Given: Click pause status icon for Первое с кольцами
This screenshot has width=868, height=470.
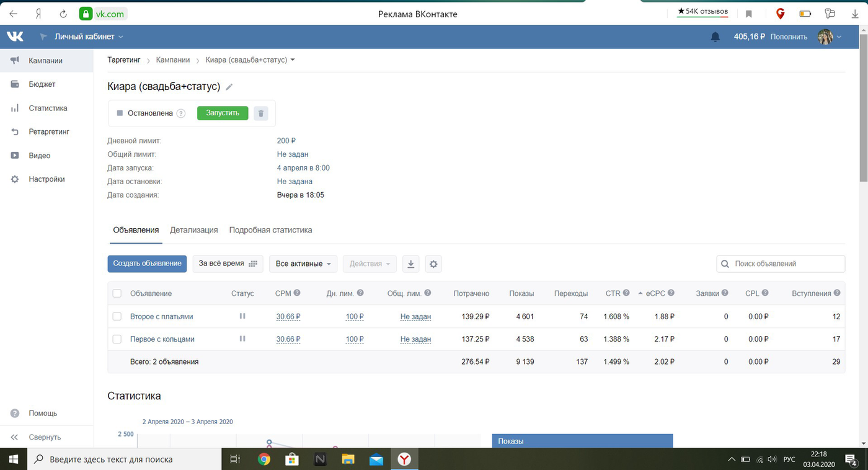Looking at the screenshot, I should (x=242, y=339).
